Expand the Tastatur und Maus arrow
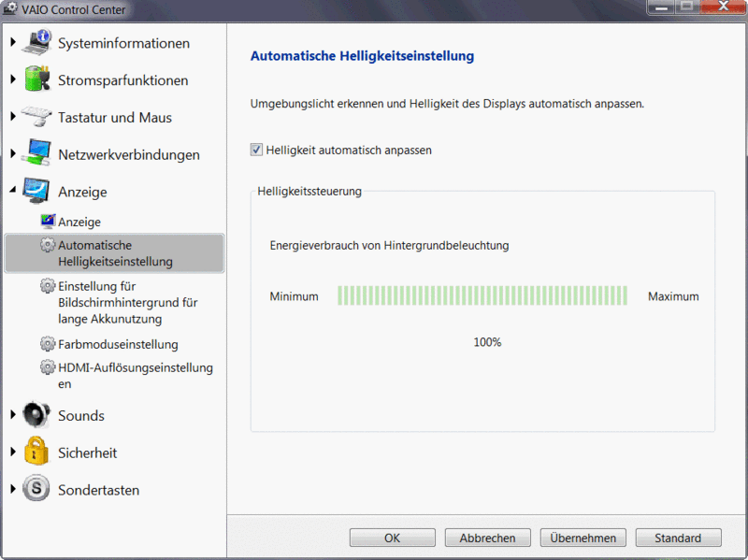 coord(13,116)
